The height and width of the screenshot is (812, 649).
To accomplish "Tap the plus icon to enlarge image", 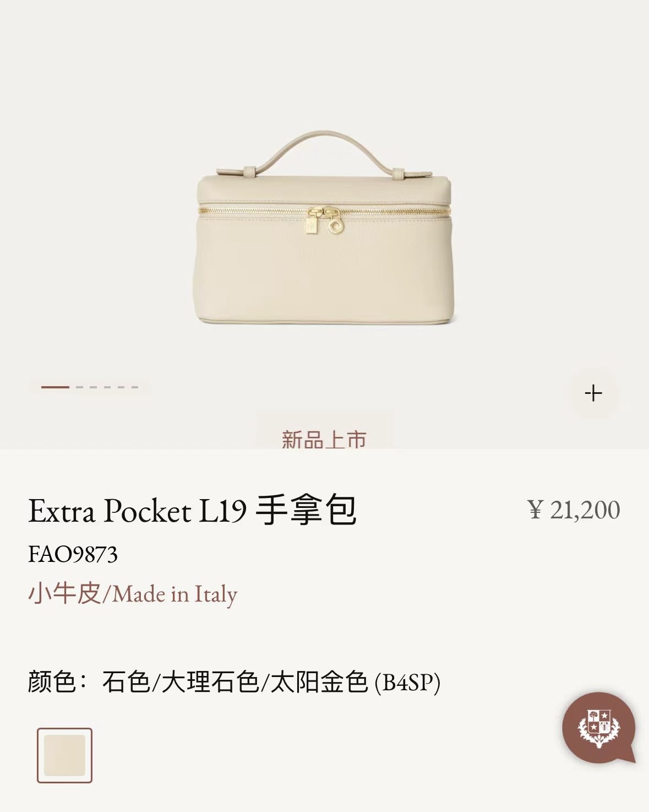I will coord(593,393).
